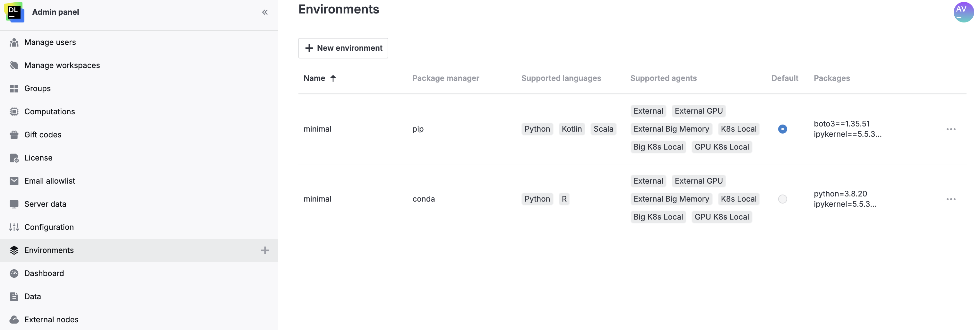The width and height of the screenshot is (980, 330).
Task: Select the Manage users icon
Action: [14, 42]
